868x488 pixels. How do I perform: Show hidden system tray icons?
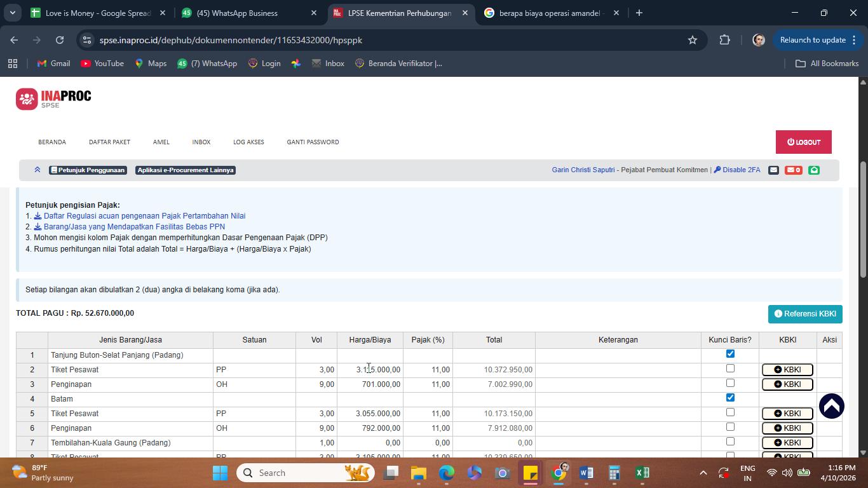[703, 473]
